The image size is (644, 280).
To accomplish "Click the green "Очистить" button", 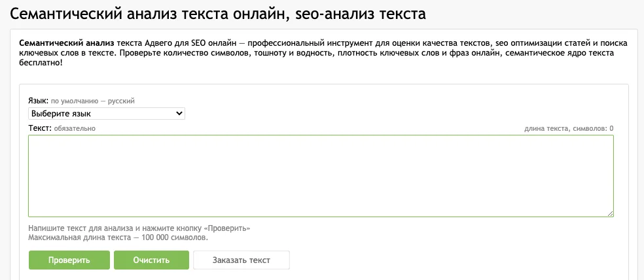I will point(151,260).
